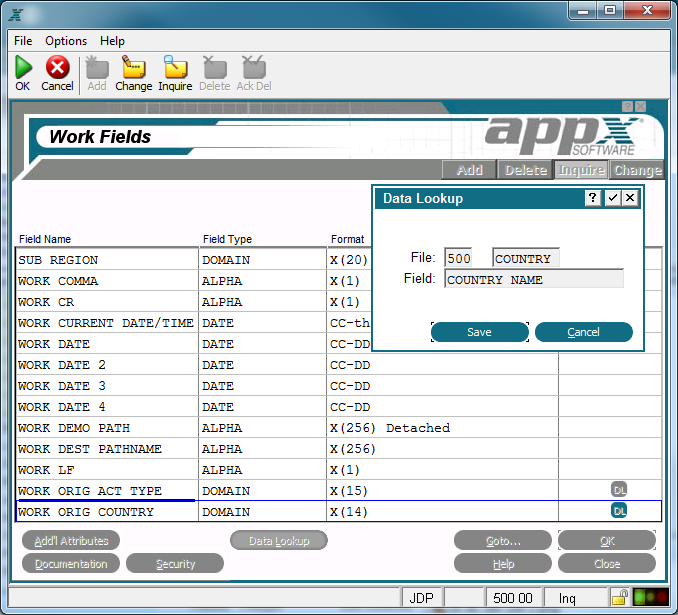
Task: Click the Goto... button
Action: (x=503, y=541)
